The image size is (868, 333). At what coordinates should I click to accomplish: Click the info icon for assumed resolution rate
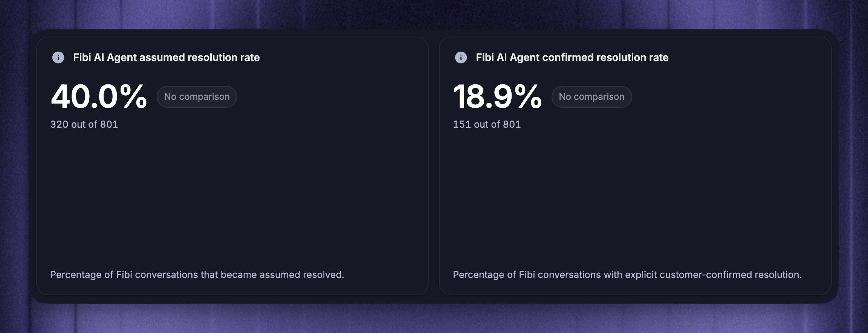click(x=58, y=58)
